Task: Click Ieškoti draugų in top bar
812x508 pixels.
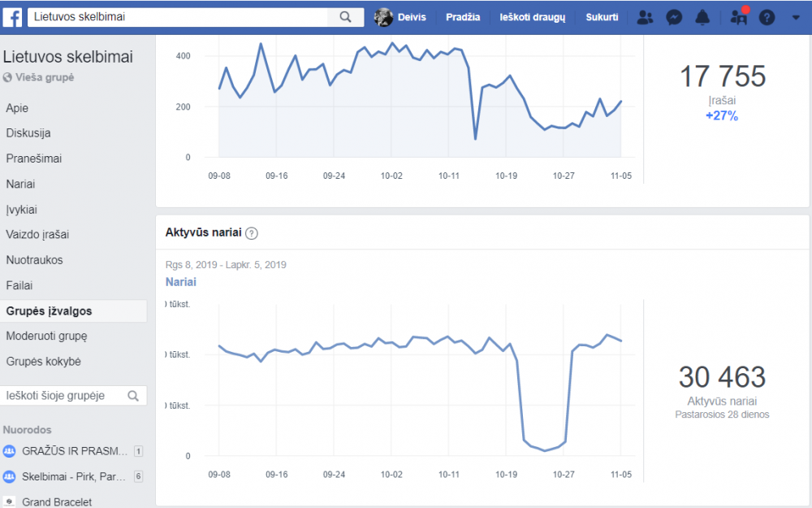Action: click(533, 17)
